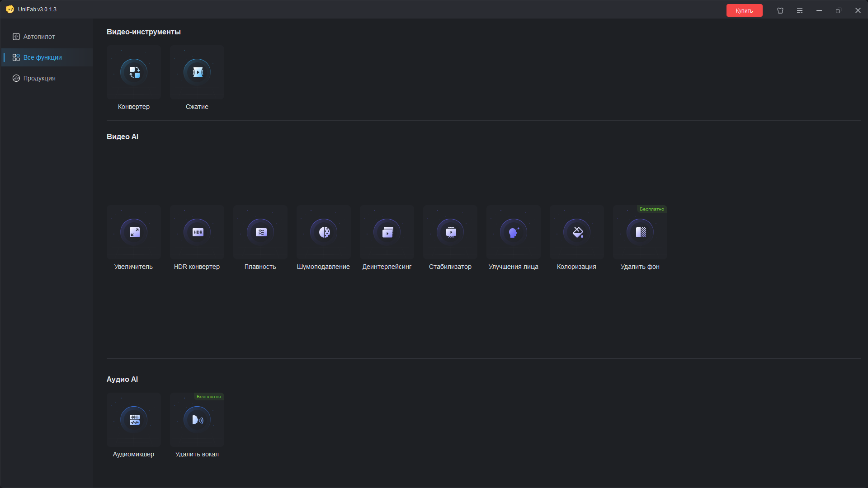
Task: Open the skin theme shirt icon
Action: [780, 10]
